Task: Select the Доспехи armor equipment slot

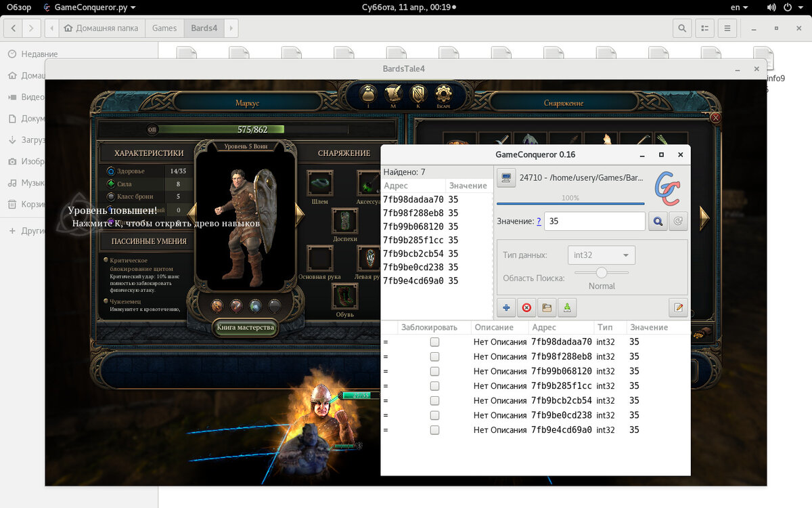Action: 345,221
